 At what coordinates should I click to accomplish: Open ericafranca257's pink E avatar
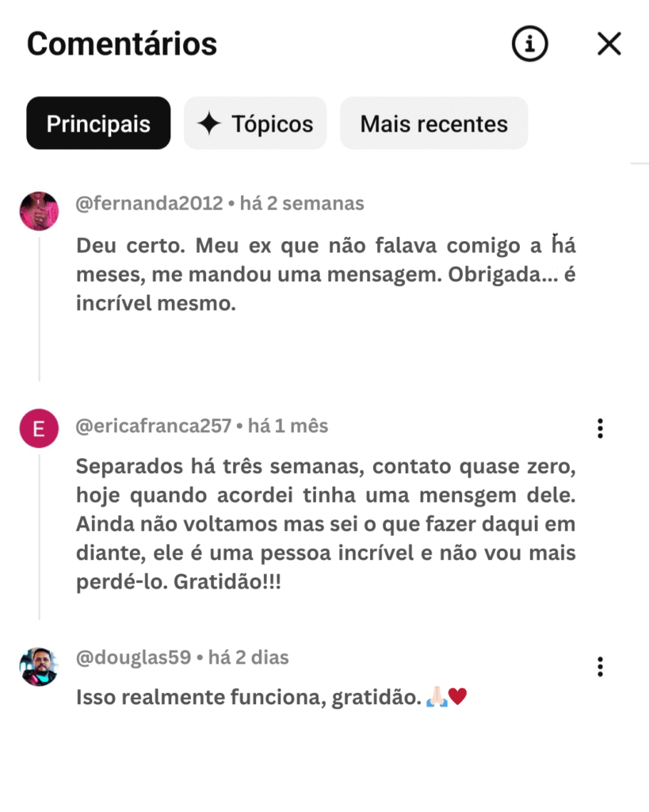tap(39, 428)
